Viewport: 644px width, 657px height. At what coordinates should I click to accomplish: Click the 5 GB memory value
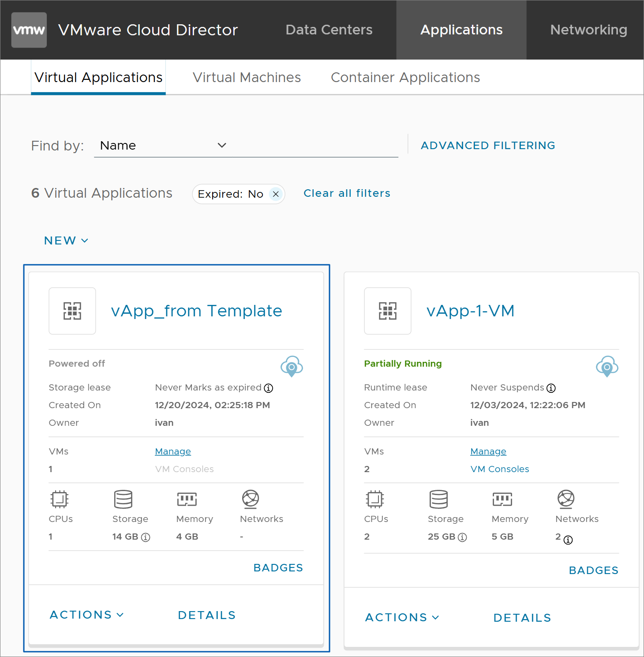(x=502, y=537)
